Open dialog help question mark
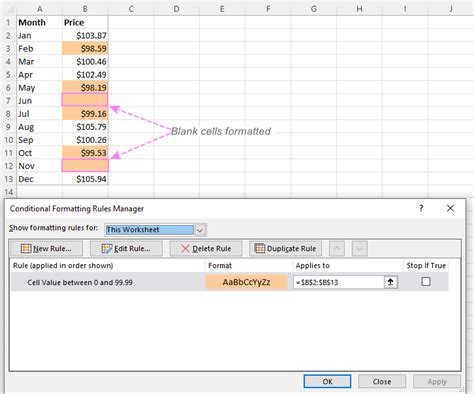This screenshot has width=474, height=394. click(x=421, y=208)
